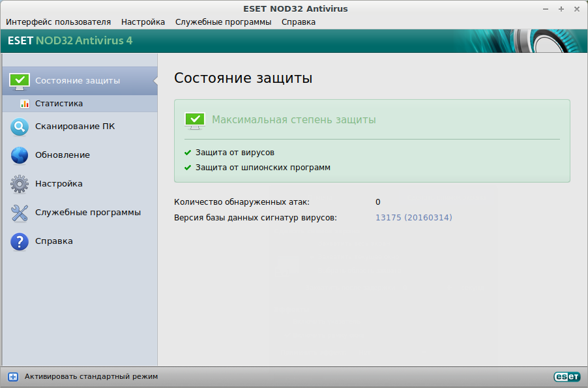Go to Сканирование ПК section
The width and height of the screenshot is (588, 388).
(75, 127)
